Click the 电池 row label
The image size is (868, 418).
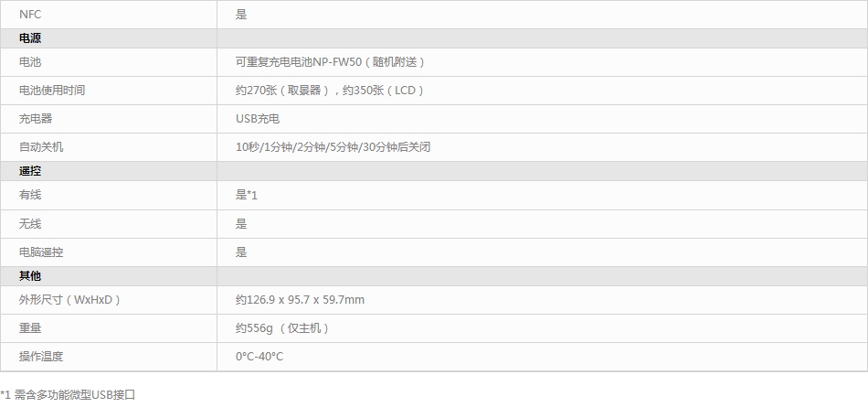[x=30, y=62]
